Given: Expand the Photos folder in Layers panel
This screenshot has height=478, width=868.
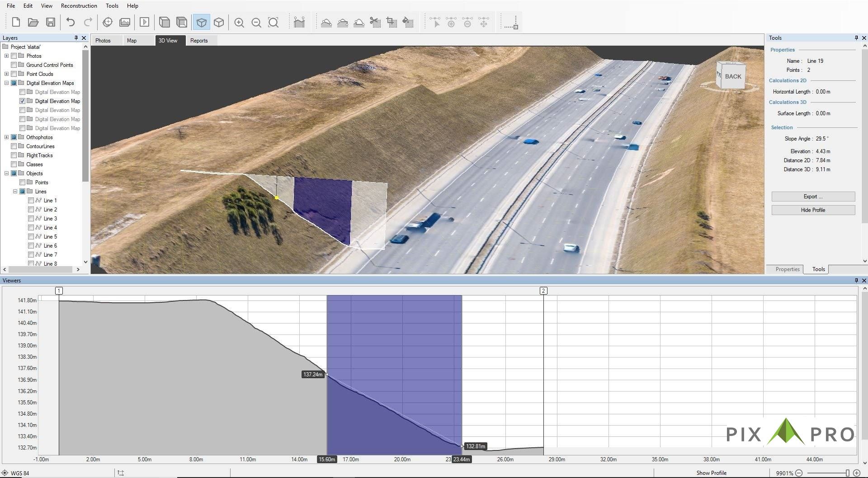Looking at the screenshot, I should tap(6, 56).
